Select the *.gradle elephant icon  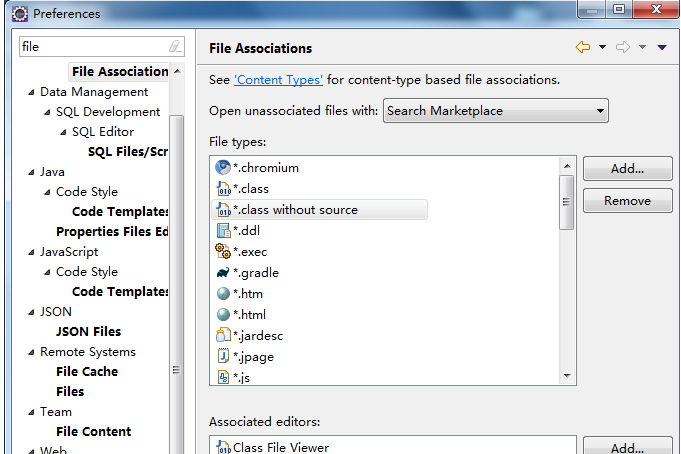click(x=223, y=273)
